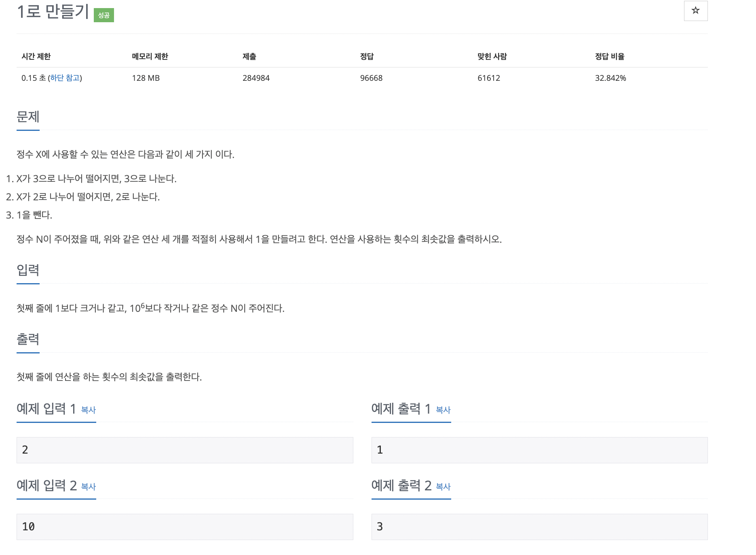Click the 정답 비율 value 32.842%
The width and height of the screenshot is (756, 555).
(610, 78)
